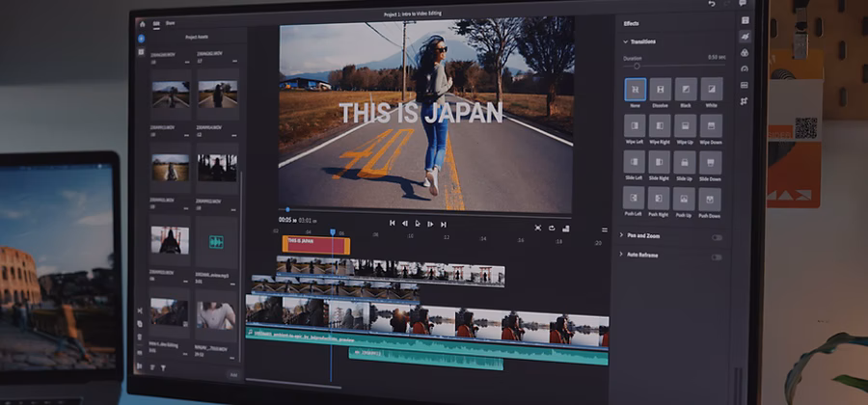The width and height of the screenshot is (868, 405).
Task: Open the feedback speech bubble icon
Action: [x=743, y=3]
